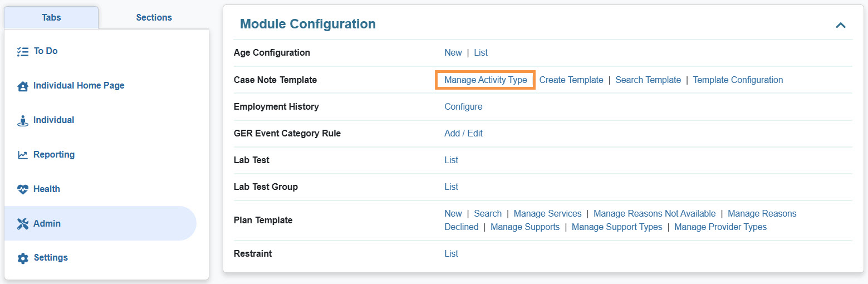Click the Individual person icon
The image size is (868, 284).
pos(23,120)
